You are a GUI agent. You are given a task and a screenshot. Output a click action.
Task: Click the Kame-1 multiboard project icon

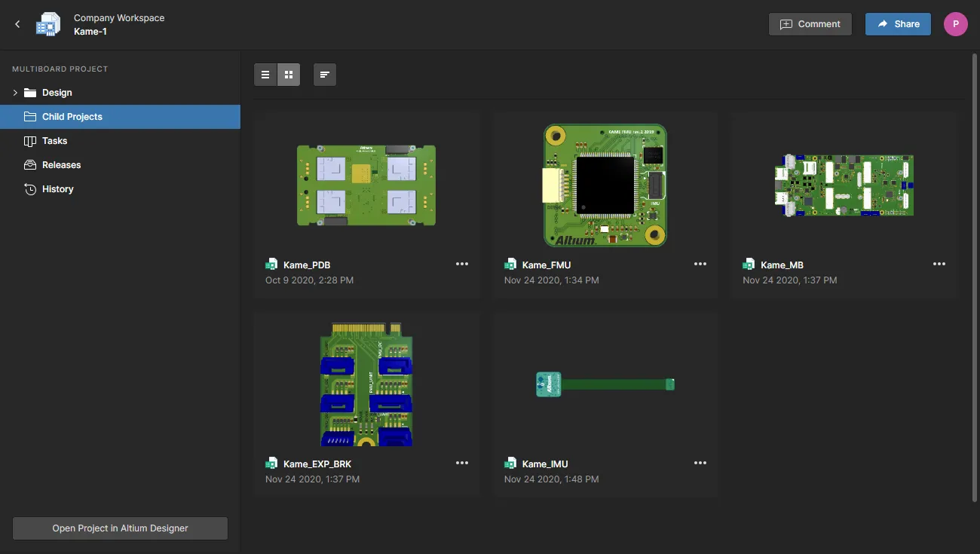point(49,24)
